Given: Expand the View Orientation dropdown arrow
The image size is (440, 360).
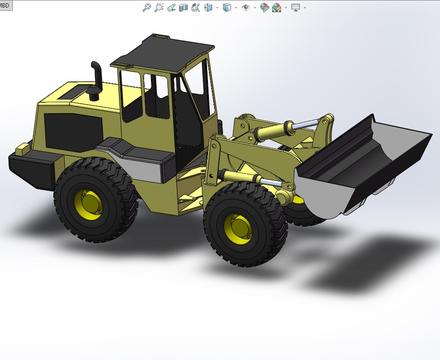Looking at the screenshot, I should pos(217,7).
